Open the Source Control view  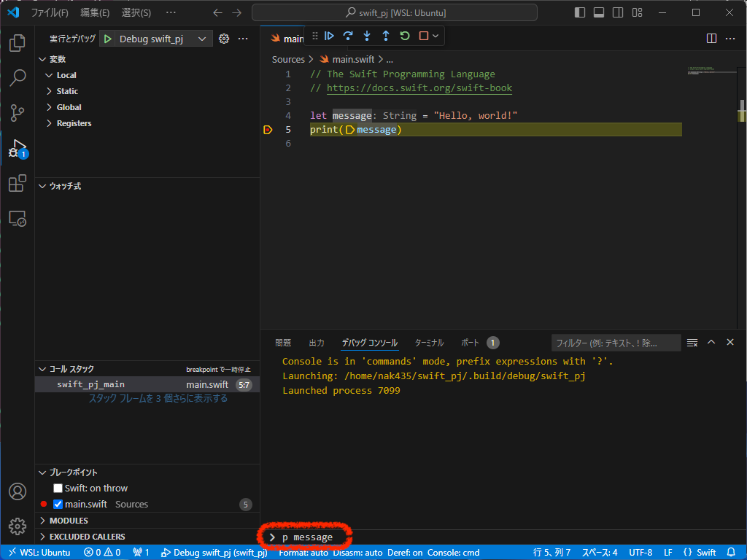tap(18, 113)
